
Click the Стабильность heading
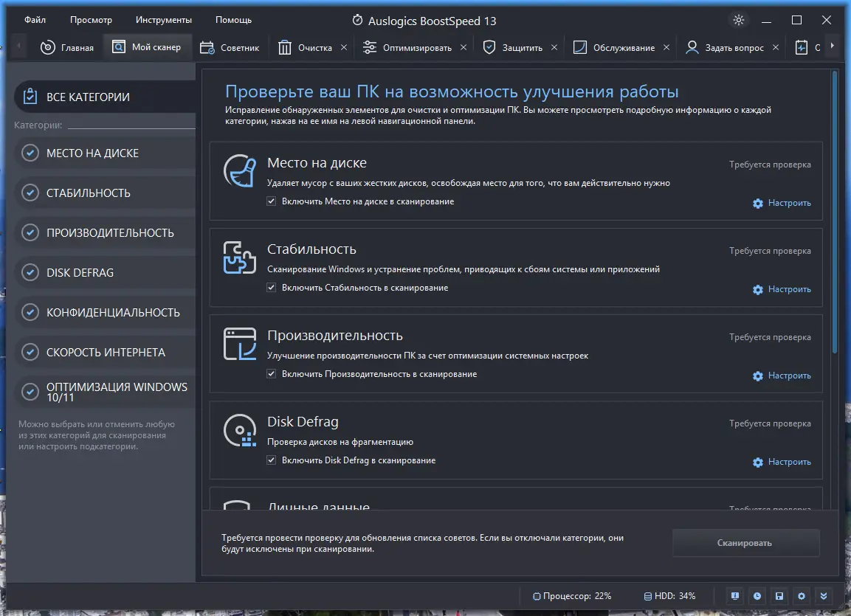pyautogui.click(x=311, y=249)
